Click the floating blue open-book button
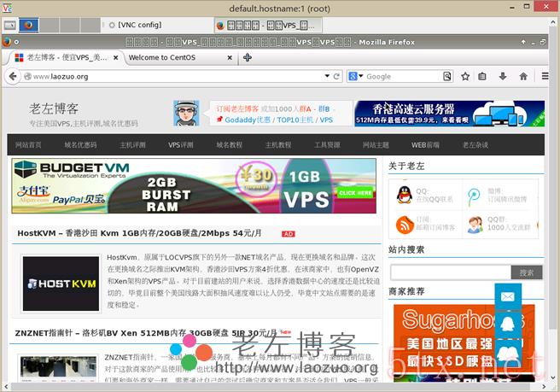Image resolution: width=560 pixels, height=392 pixels. click(508, 353)
